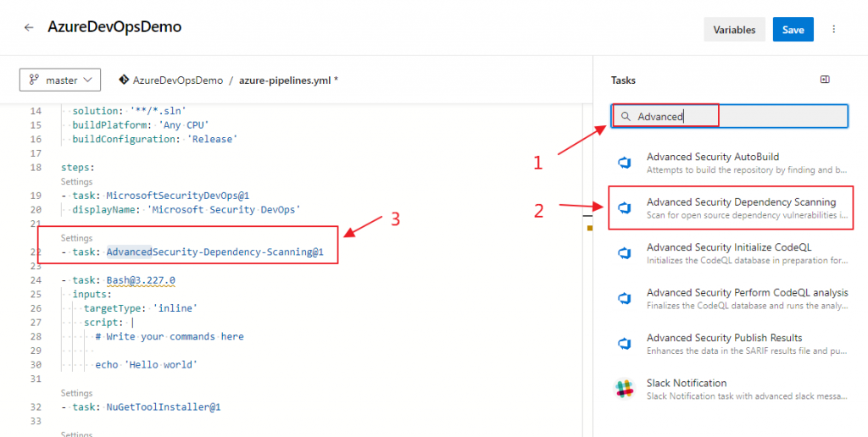This screenshot has width=868, height=437.
Task: Click the script: | line
Action: click(x=109, y=323)
